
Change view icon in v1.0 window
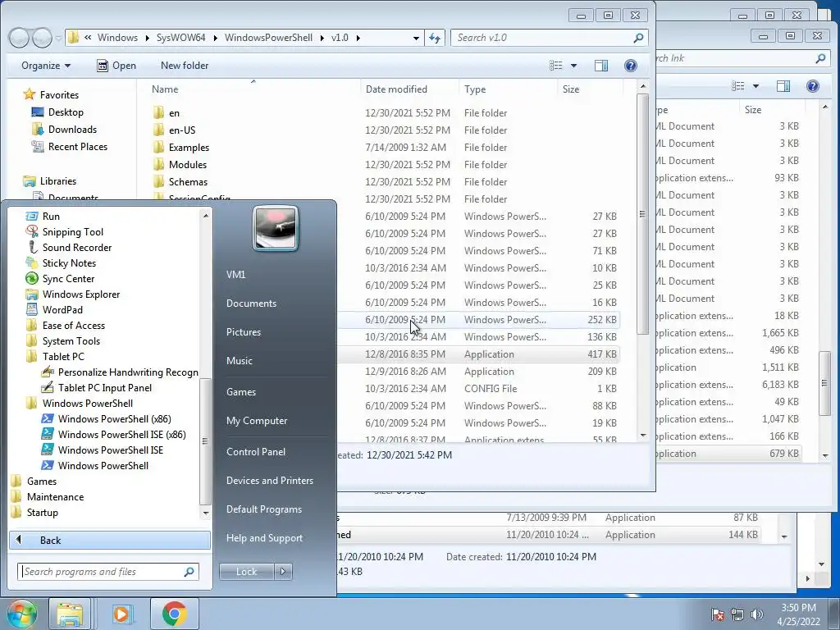coord(556,66)
